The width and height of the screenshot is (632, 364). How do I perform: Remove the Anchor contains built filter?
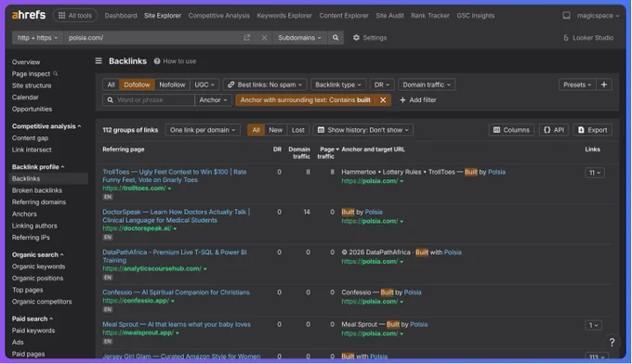click(x=383, y=100)
